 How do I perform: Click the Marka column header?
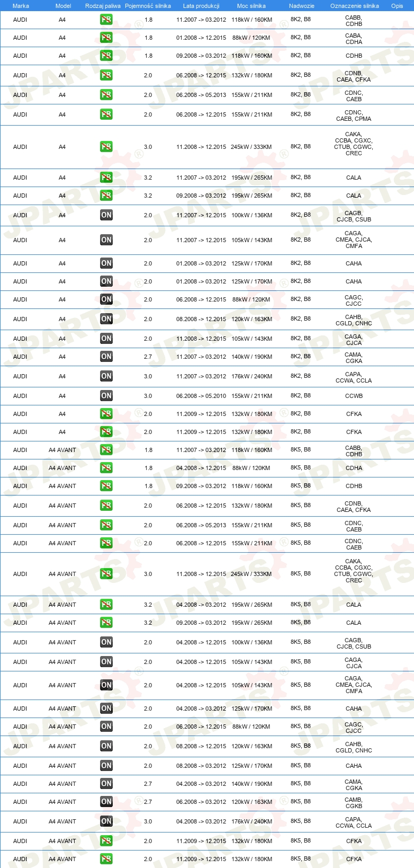coord(21,6)
